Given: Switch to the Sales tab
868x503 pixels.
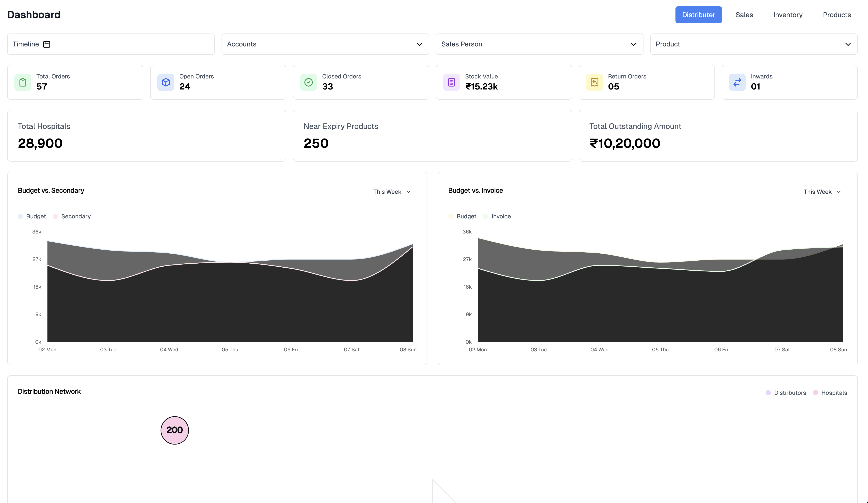Looking at the screenshot, I should tap(744, 15).
